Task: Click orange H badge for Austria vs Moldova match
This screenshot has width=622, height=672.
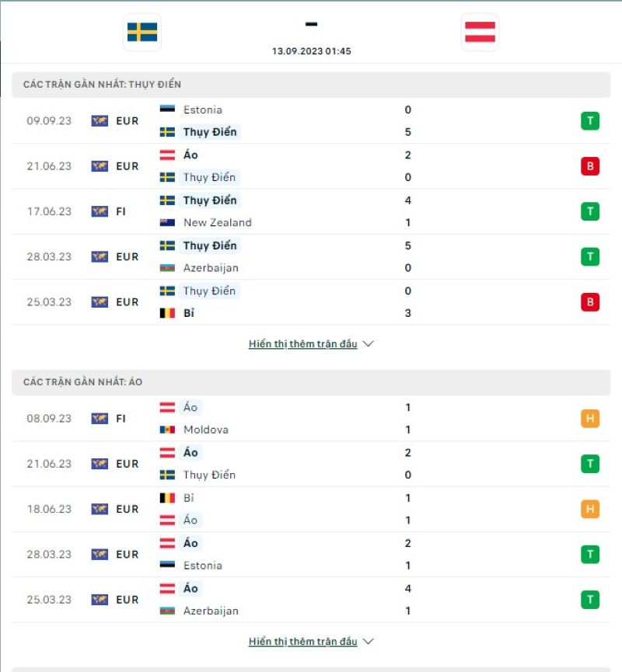Action: [x=590, y=419]
